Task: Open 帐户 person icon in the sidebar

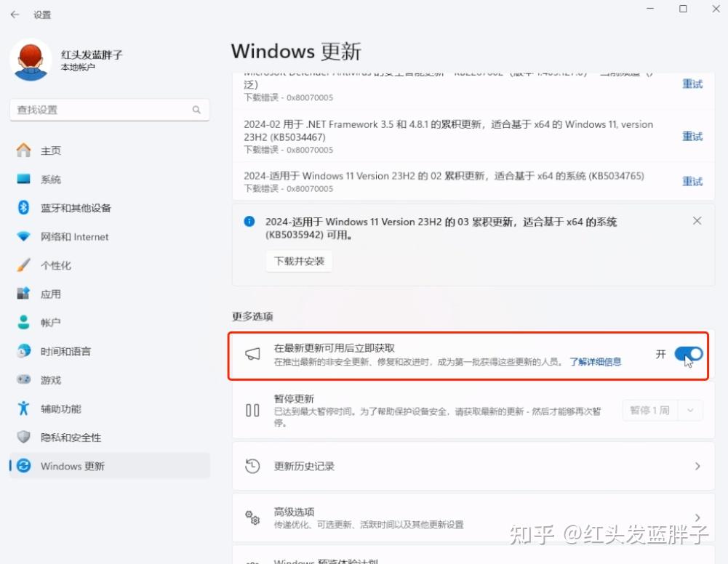Action: [23, 323]
